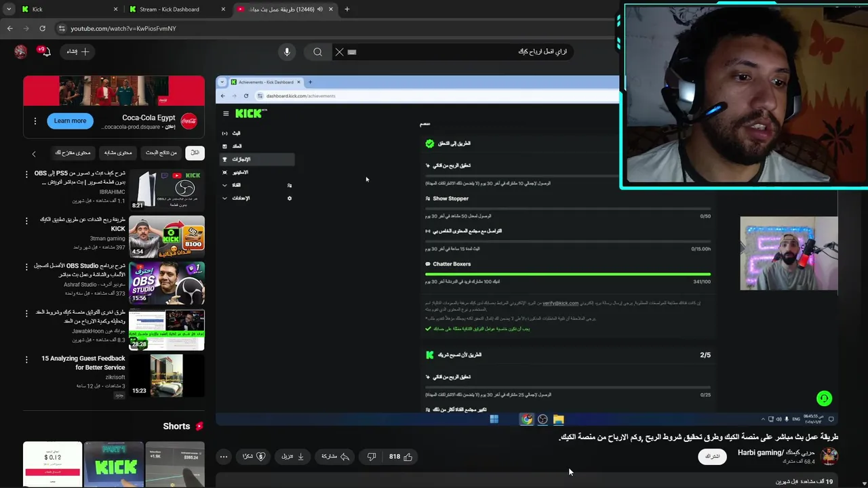Image resolution: width=868 pixels, height=488 pixels.
Task: Open Coca-Cola ad options menu
Action: click(35, 121)
